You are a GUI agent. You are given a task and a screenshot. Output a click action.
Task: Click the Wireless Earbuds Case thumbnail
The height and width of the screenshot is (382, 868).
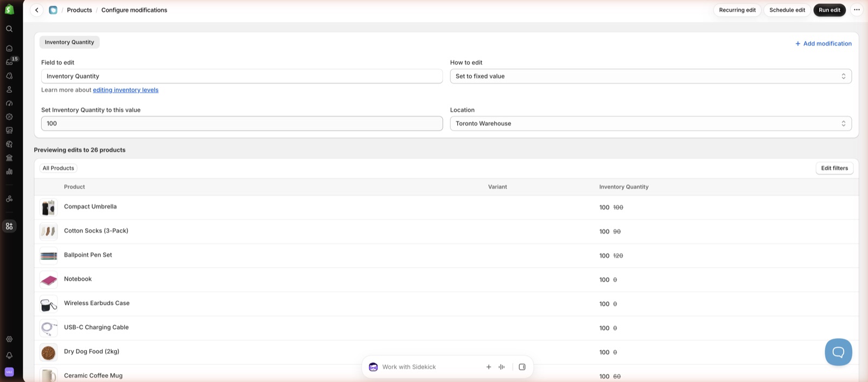(x=49, y=304)
